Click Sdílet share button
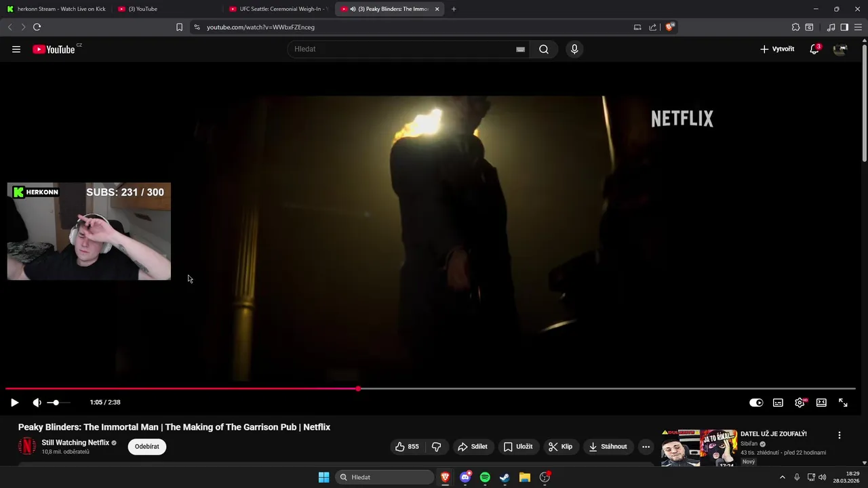 [473, 447]
